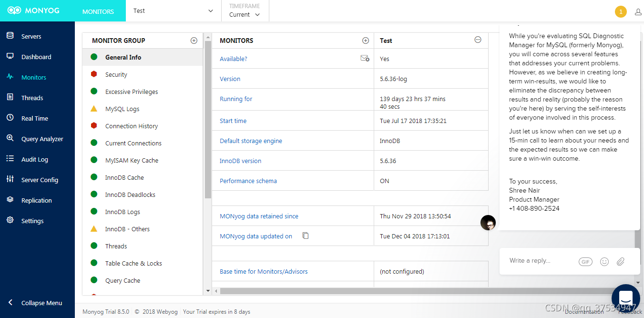Screen dimensions: 644x318
Task: Open the Running for monitor link
Action: click(236, 99)
